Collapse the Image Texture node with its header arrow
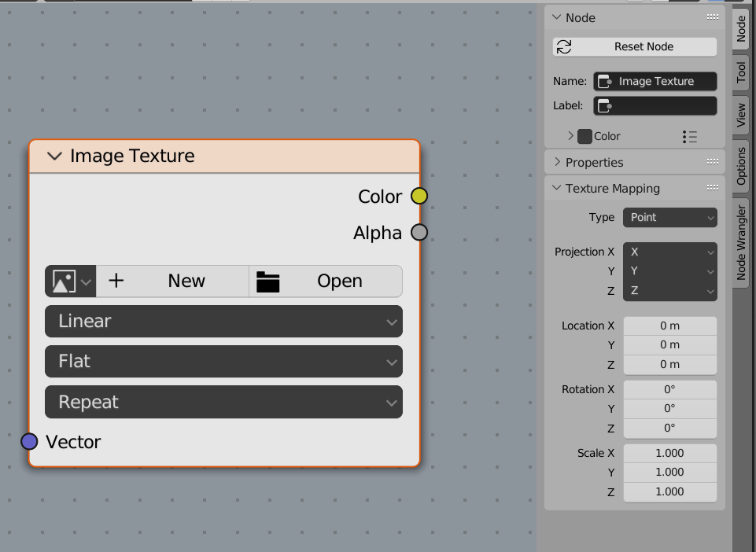Screen dimensions: 756x552 coord(54,156)
